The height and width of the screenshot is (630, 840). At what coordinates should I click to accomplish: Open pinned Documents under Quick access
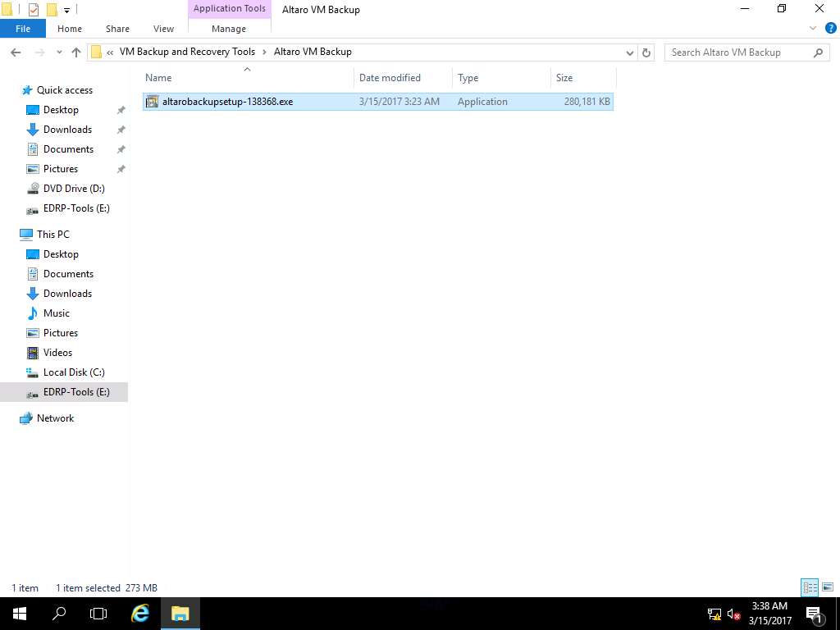pos(68,149)
